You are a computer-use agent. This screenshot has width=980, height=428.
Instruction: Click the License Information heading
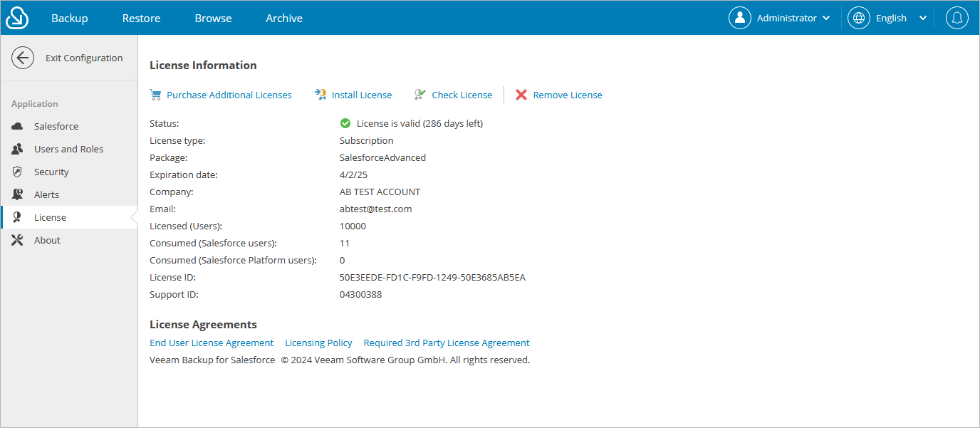pos(203,65)
